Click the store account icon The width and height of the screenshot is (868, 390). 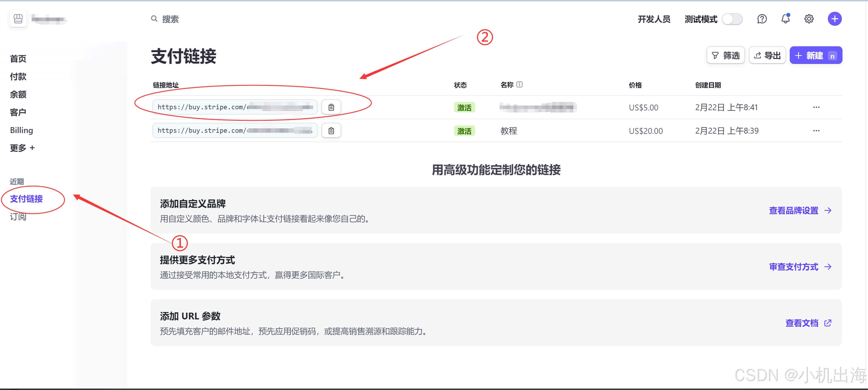(x=18, y=19)
